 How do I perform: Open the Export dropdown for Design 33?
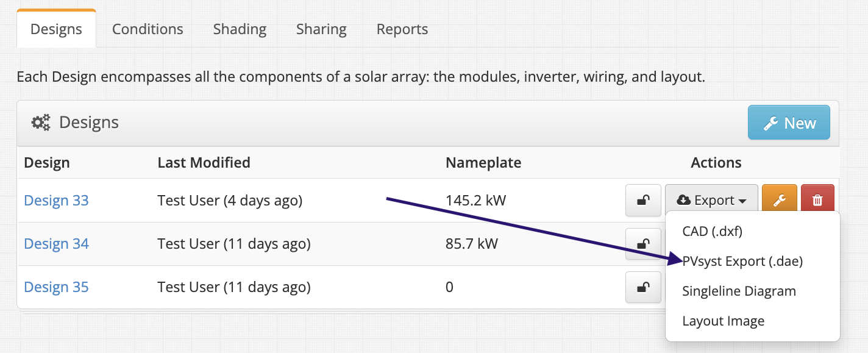point(711,200)
